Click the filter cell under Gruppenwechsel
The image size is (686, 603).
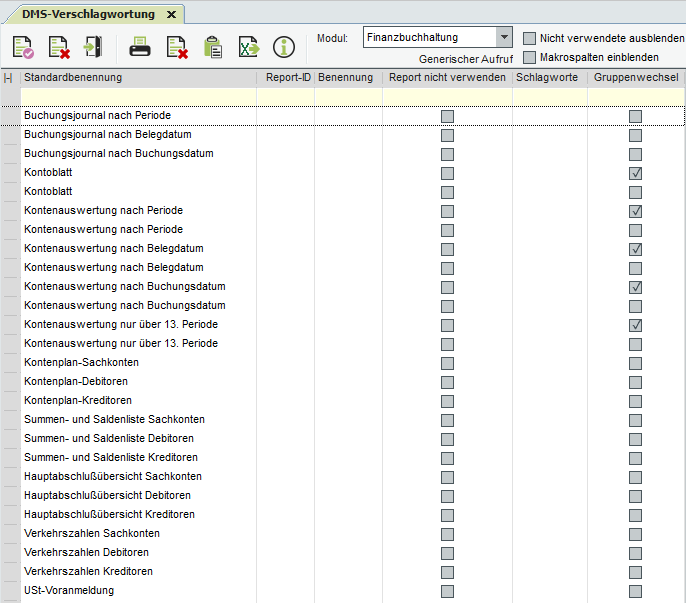coord(636,97)
